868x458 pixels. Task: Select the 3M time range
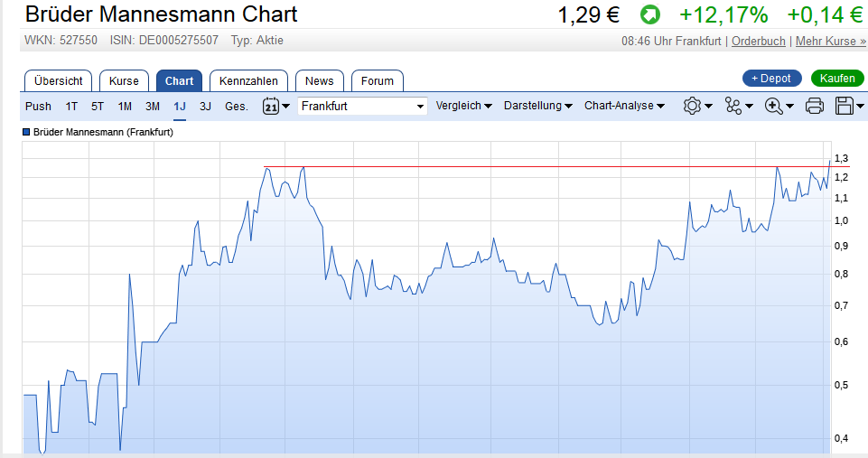(x=153, y=106)
